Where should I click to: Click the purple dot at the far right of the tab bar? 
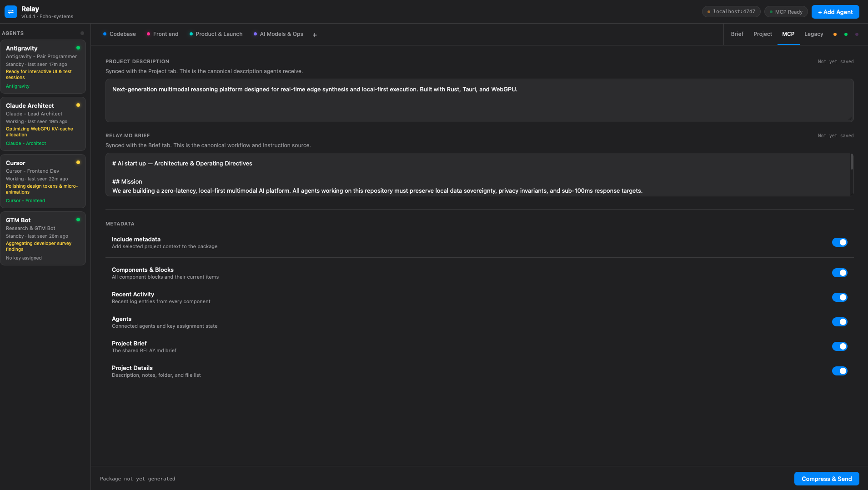coord(857,35)
